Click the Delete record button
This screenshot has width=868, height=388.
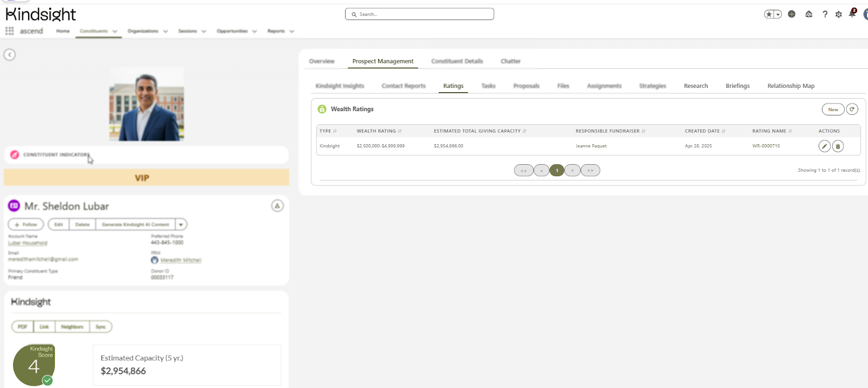pyautogui.click(x=82, y=224)
